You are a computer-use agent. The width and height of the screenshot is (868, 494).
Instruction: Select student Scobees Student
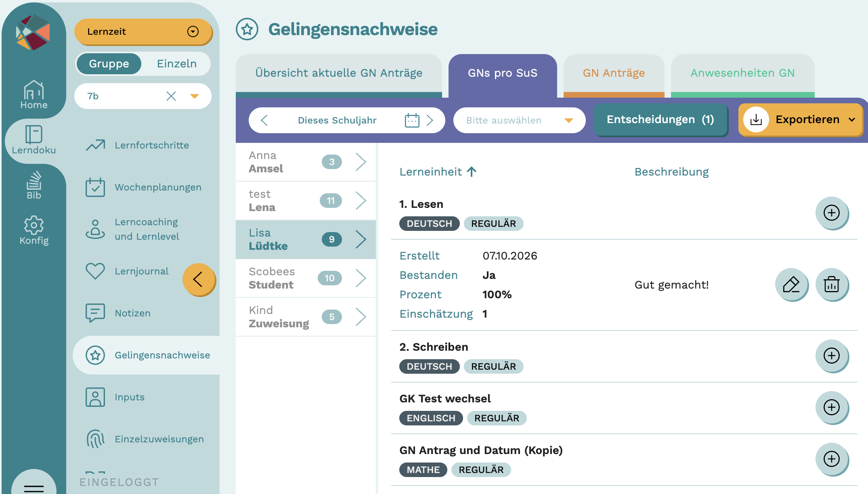click(x=306, y=278)
